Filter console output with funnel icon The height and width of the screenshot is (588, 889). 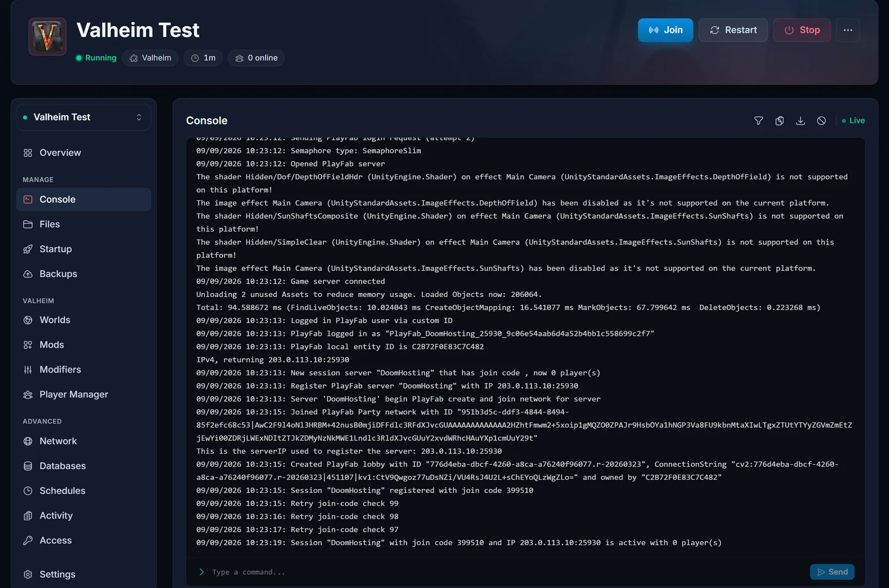click(758, 120)
